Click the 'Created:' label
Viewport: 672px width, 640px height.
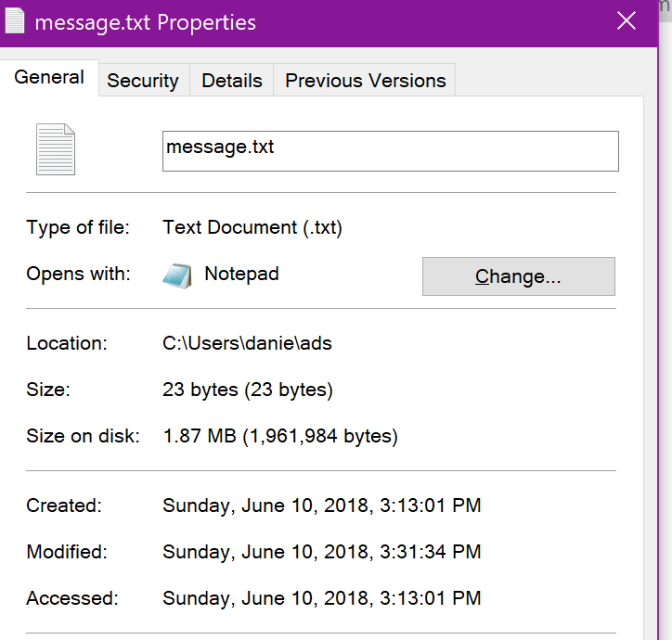click(64, 506)
